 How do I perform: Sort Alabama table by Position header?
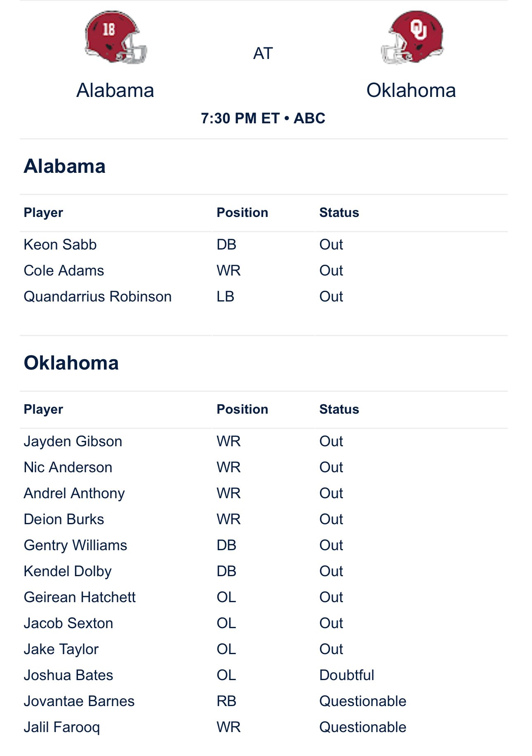[x=242, y=212]
